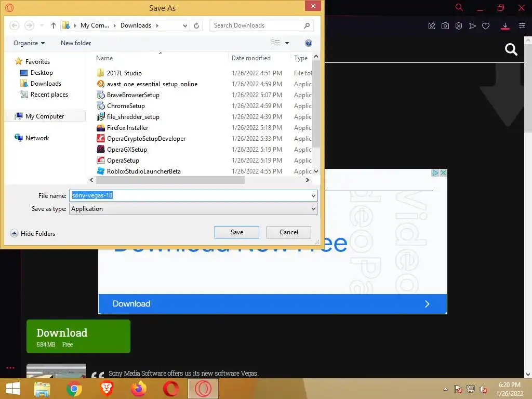The height and width of the screenshot is (399, 532).
Task: Click the recent locations dropdown arrow
Action: pos(42,25)
